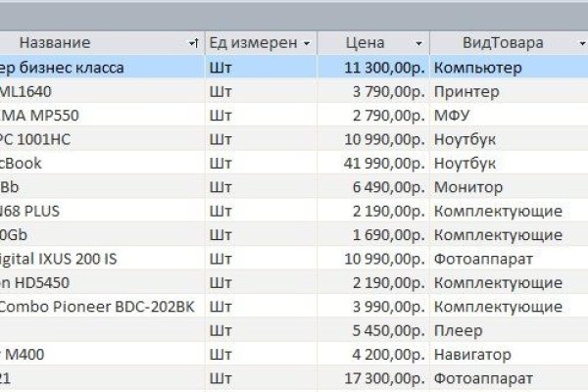This screenshot has height=392, width=588.
Task: Click the Ед измерен column header
Action: point(253,43)
